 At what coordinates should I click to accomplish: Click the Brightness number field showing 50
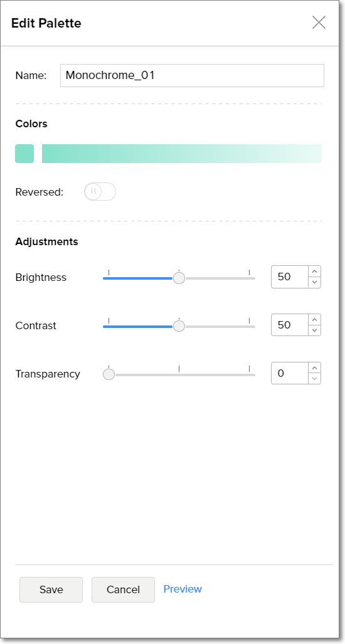(290, 277)
